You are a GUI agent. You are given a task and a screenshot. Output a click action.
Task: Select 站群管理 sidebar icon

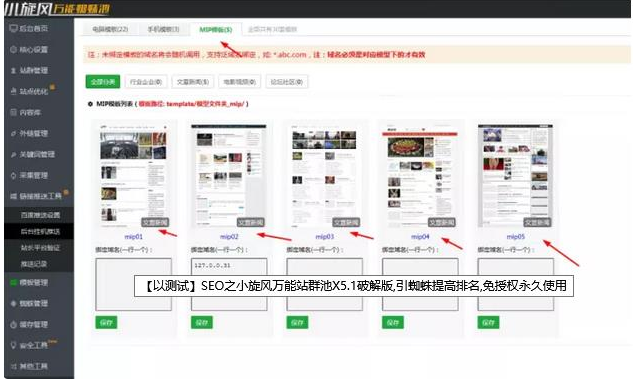(x=13, y=71)
